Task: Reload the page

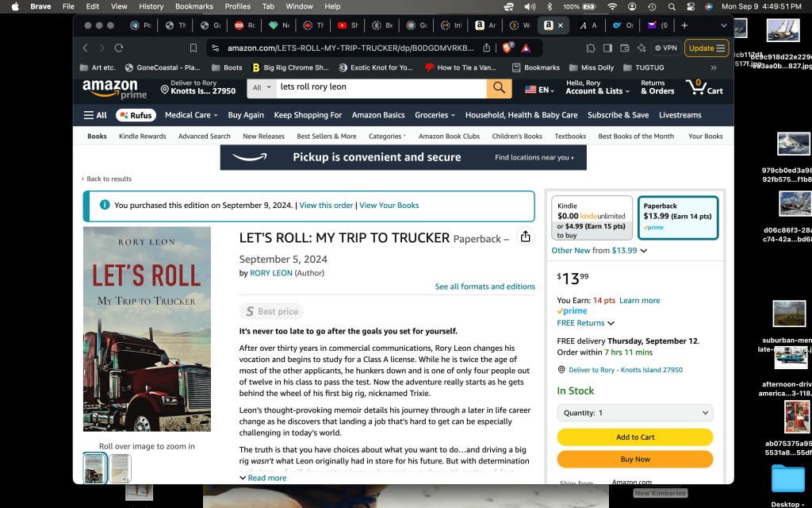Action: pyautogui.click(x=119, y=48)
